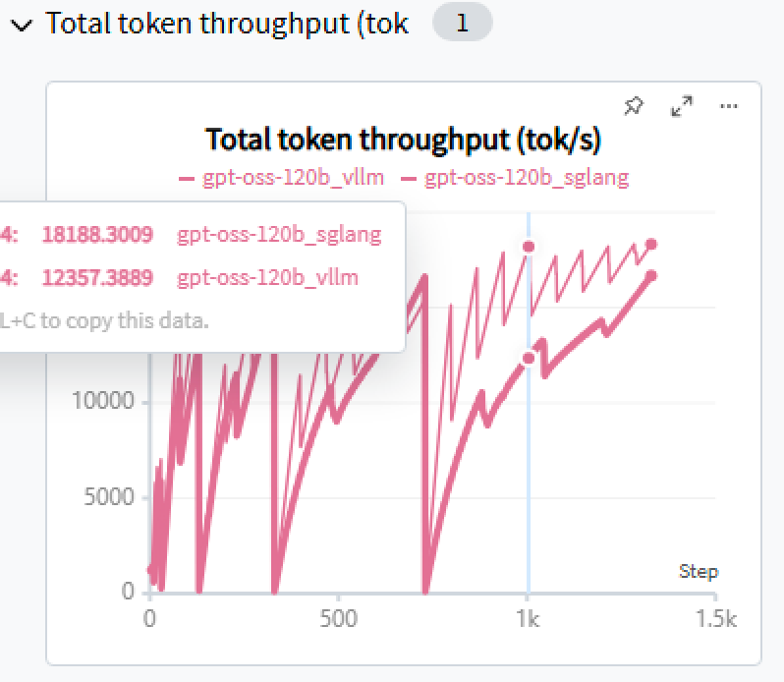
Task: Toggle gpt-oss-120b_vllm legend label in chart
Action: pos(293,178)
